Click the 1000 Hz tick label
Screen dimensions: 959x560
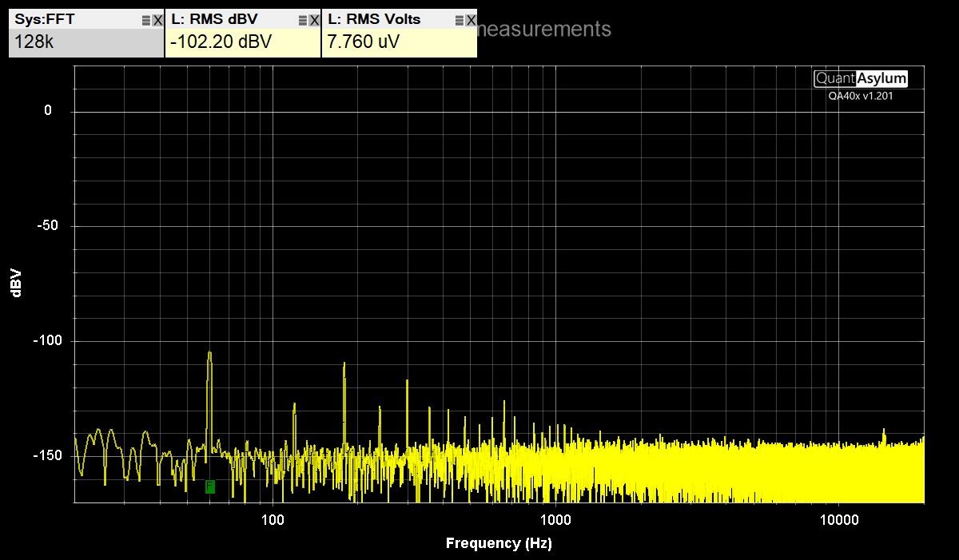(555, 520)
